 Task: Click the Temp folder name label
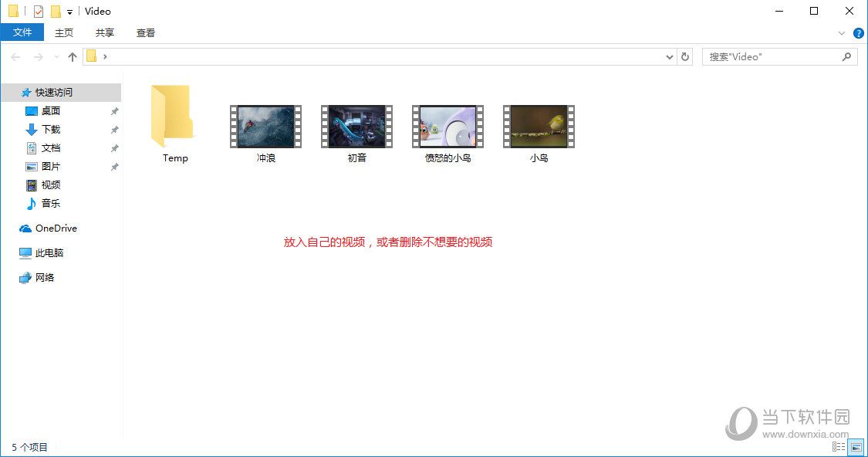(175, 158)
